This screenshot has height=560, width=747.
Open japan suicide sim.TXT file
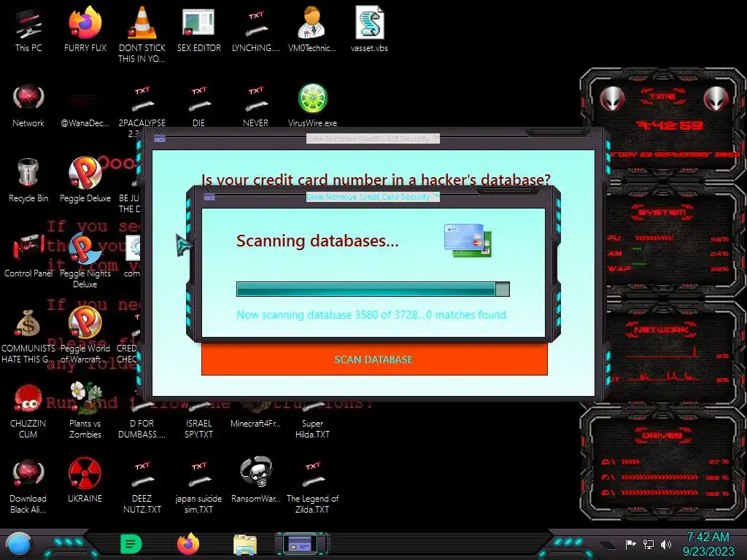(x=198, y=486)
